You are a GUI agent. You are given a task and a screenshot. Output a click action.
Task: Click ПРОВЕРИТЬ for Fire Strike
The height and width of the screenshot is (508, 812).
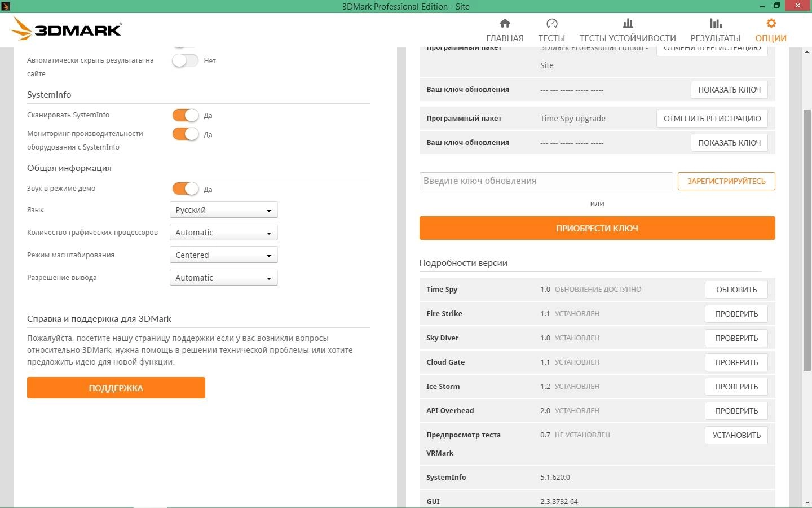[x=736, y=314]
